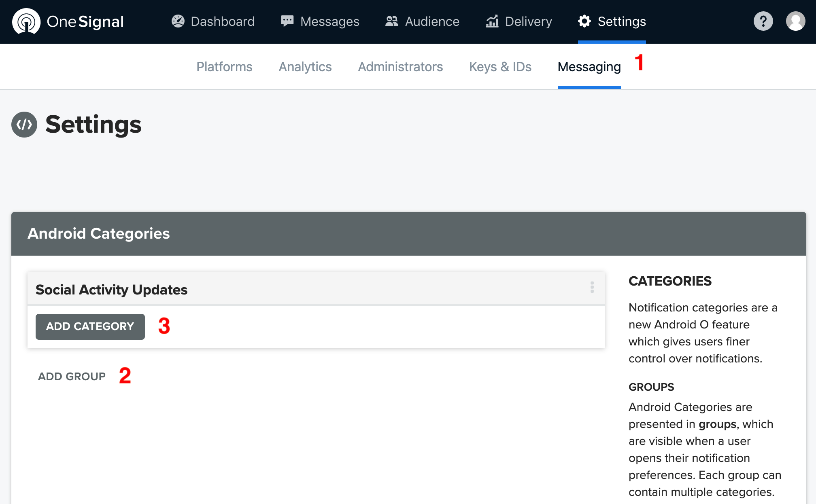The width and height of the screenshot is (816, 504).
Task: Click the Dashboard gauge icon
Action: [x=178, y=21]
